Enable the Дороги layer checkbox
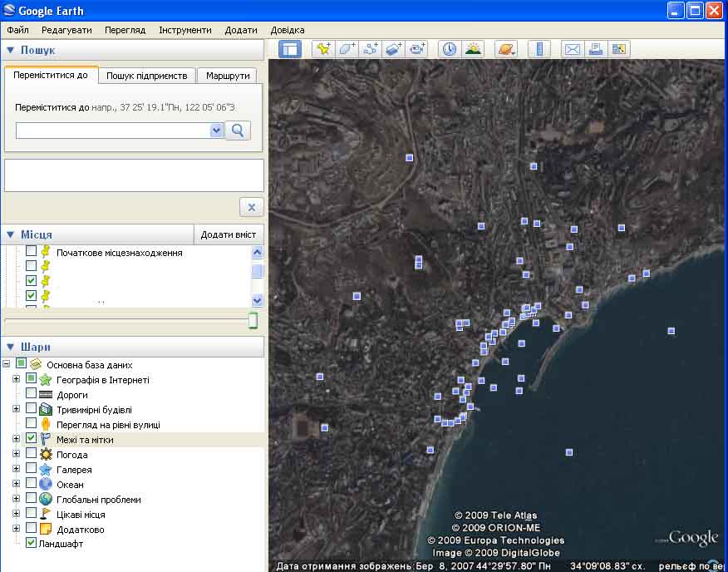The height and width of the screenshot is (572, 728). coord(32,395)
